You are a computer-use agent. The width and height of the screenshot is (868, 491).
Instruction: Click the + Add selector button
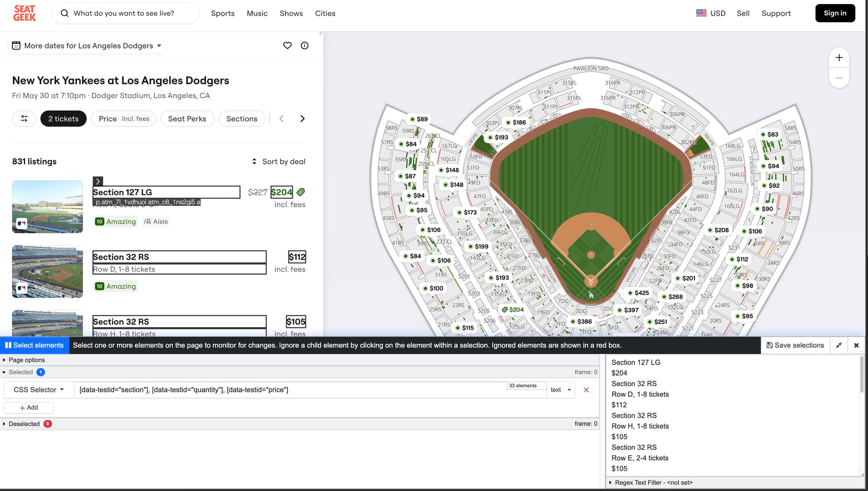click(x=29, y=408)
